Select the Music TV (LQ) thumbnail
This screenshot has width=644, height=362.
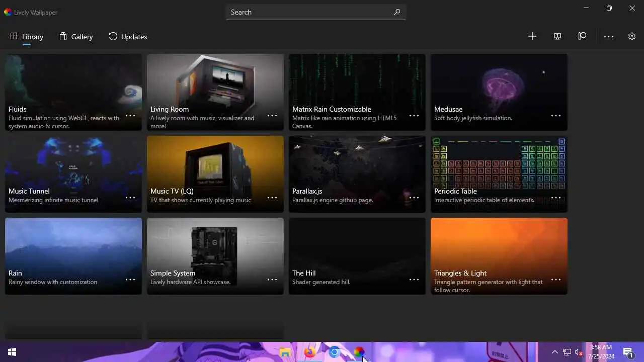[x=215, y=174]
